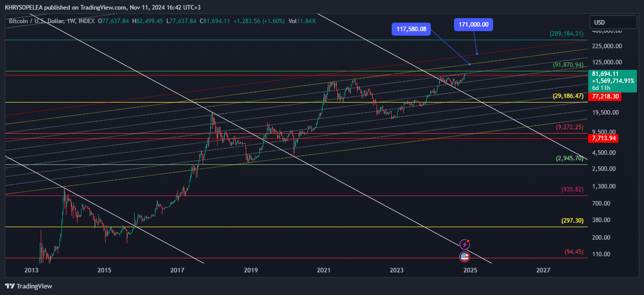
Task: Click the 2023 label on time axis
Action: pyautogui.click(x=397, y=270)
